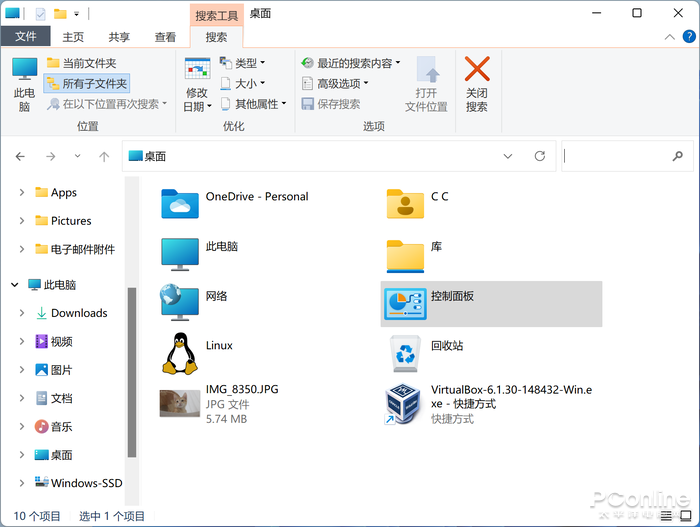
Task: Open the address bar history dropdown
Action: [508, 156]
